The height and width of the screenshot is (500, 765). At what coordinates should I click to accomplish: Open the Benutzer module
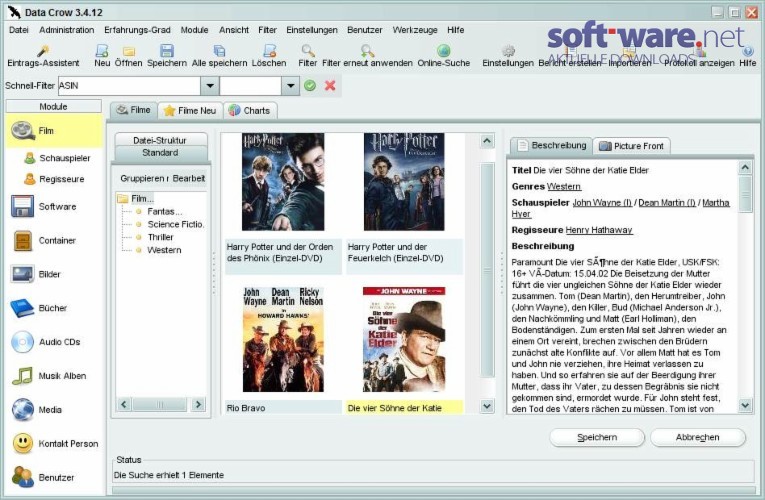[x=43, y=477]
